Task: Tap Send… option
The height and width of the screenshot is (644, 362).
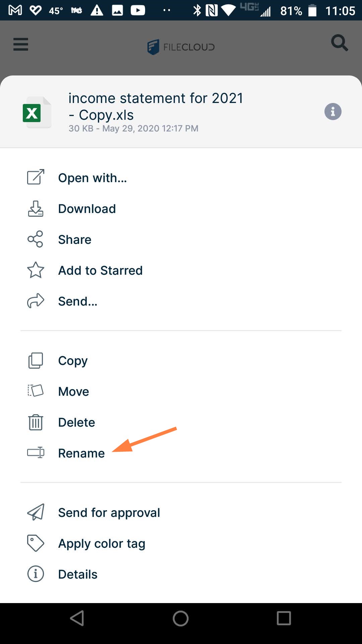Action: (x=78, y=301)
